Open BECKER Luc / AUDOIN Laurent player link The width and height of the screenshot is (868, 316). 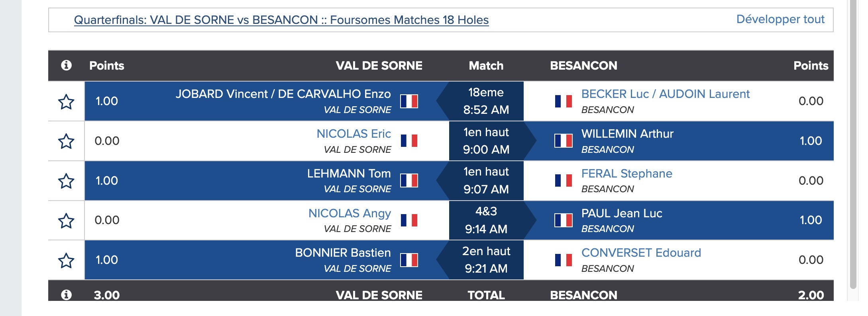665,94
